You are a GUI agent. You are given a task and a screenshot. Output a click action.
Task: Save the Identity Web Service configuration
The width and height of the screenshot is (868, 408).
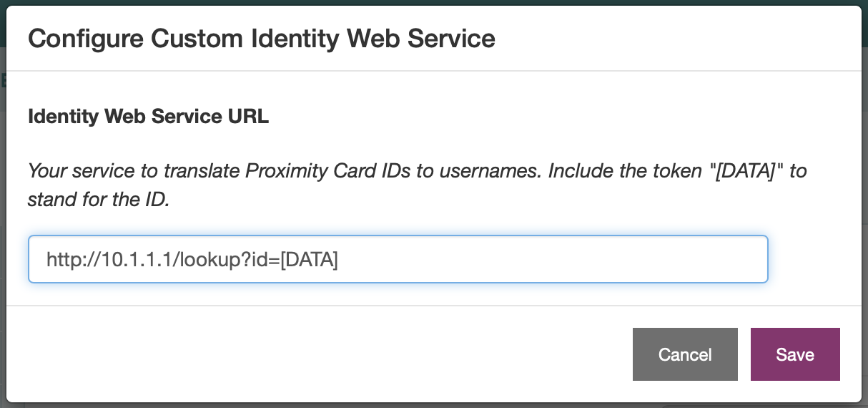click(x=795, y=354)
